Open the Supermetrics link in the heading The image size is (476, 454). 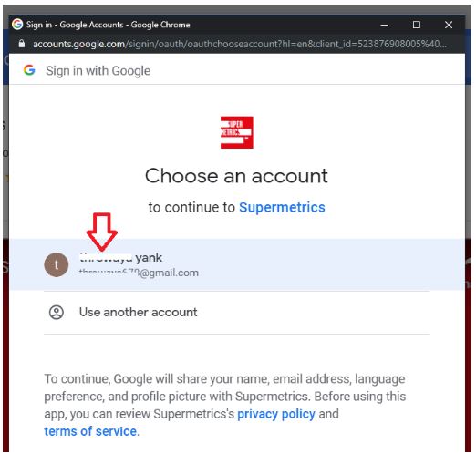click(x=282, y=207)
